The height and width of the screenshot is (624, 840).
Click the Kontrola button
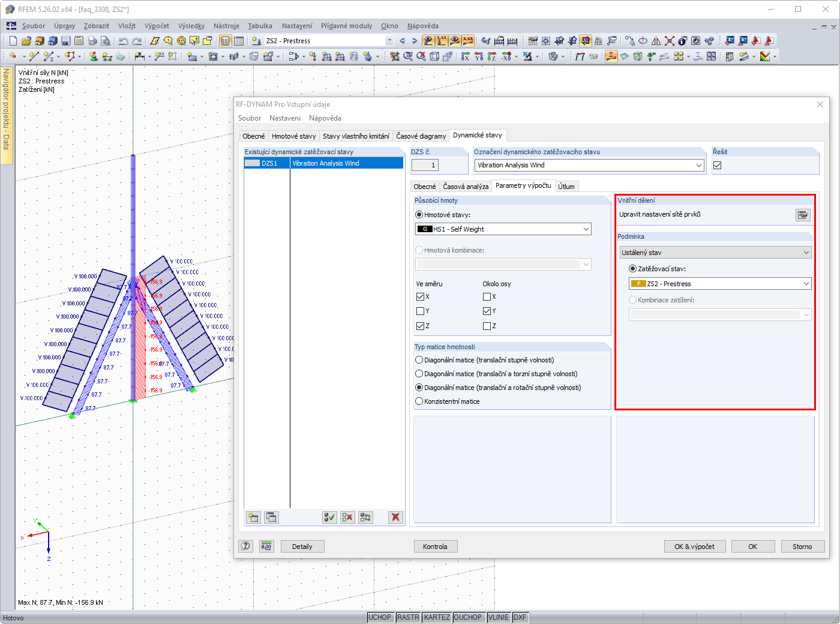[435, 547]
